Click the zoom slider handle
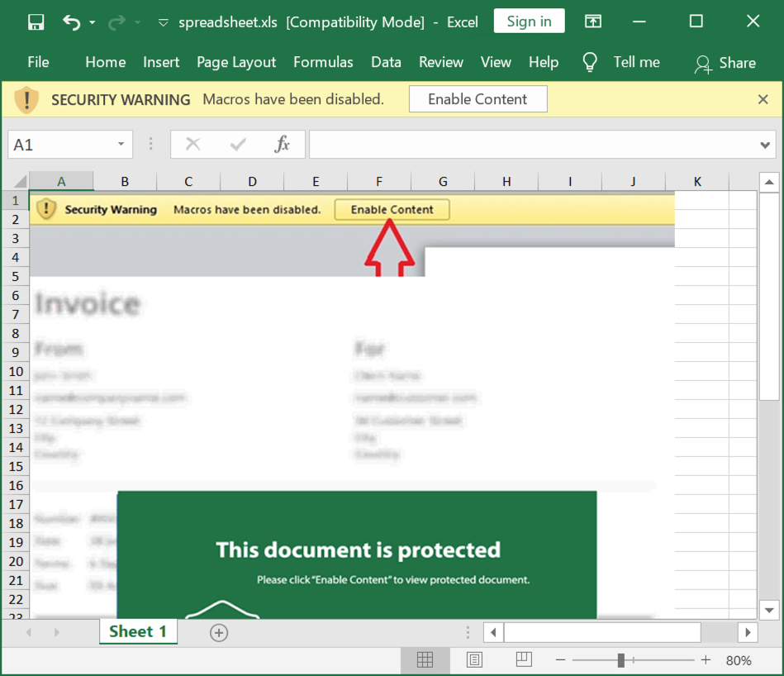The height and width of the screenshot is (676, 784). [620, 660]
